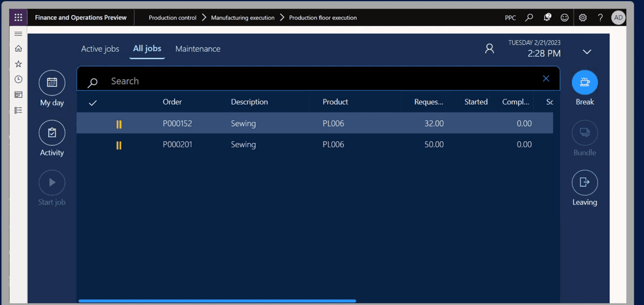
Task: Open Modules list icon in sidebar
Action: 18,110
